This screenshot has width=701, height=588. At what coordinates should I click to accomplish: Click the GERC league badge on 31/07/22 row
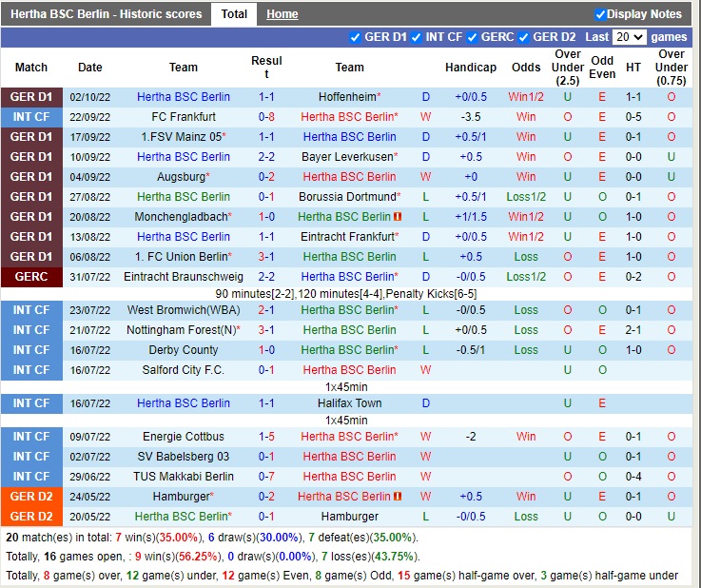tap(31, 277)
